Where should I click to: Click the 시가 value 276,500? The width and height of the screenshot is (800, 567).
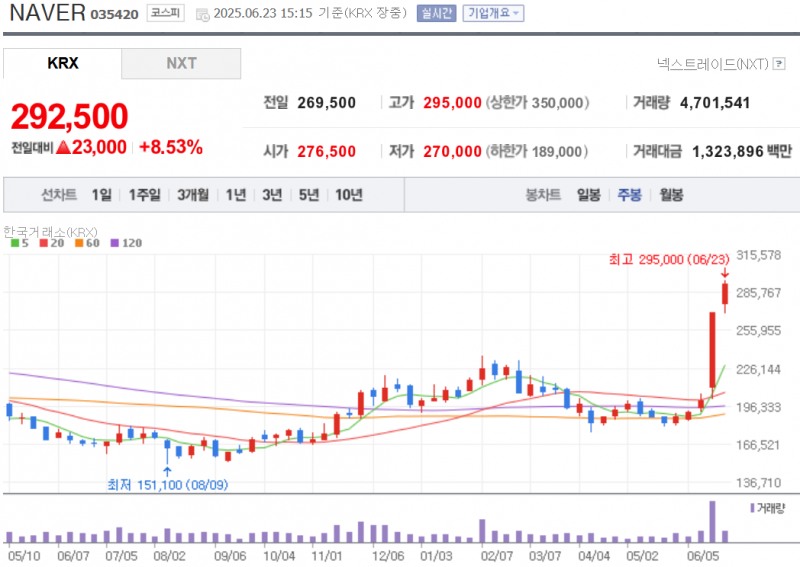[x=327, y=151]
